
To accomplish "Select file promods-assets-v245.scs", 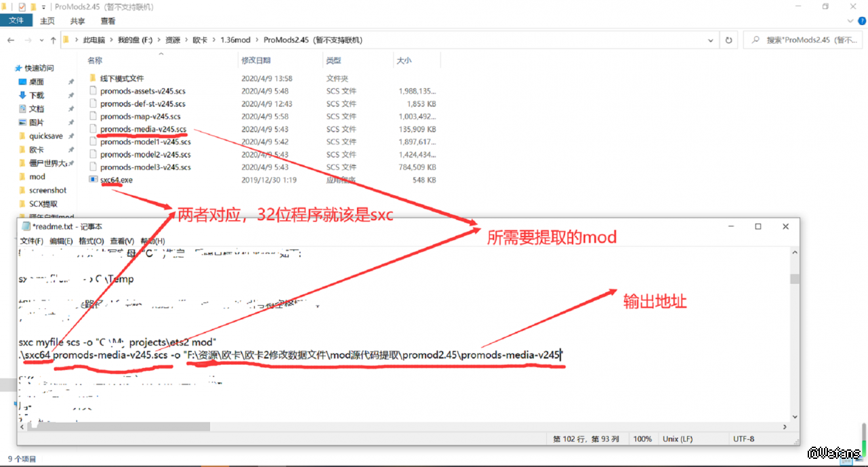I will coord(142,91).
